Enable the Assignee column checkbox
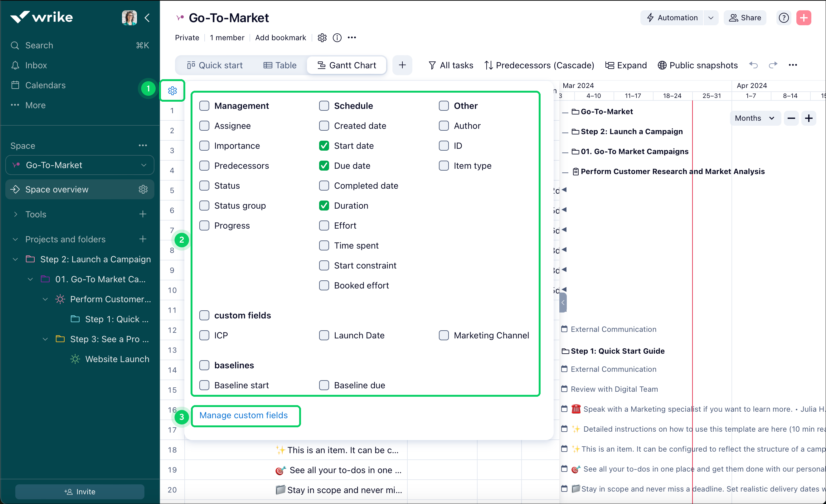The image size is (826, 504). coord(205,126)
